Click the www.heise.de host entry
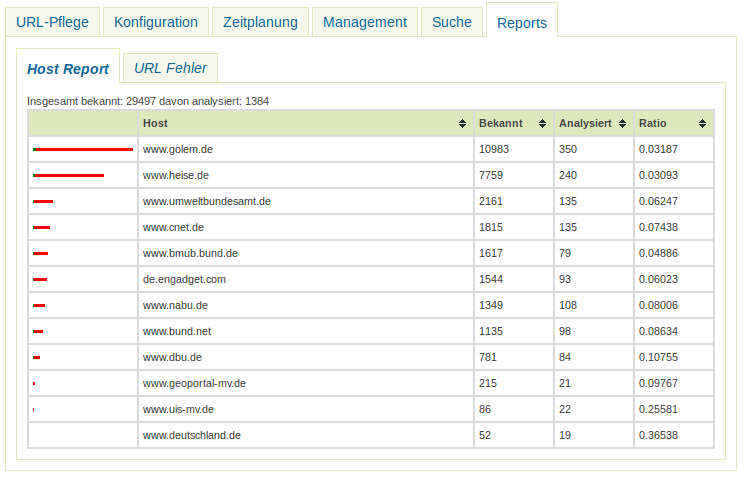 click(x=176, y=175)
